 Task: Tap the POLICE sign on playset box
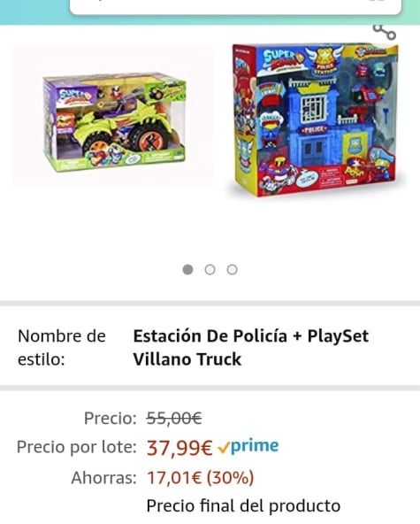click(314, 129)
